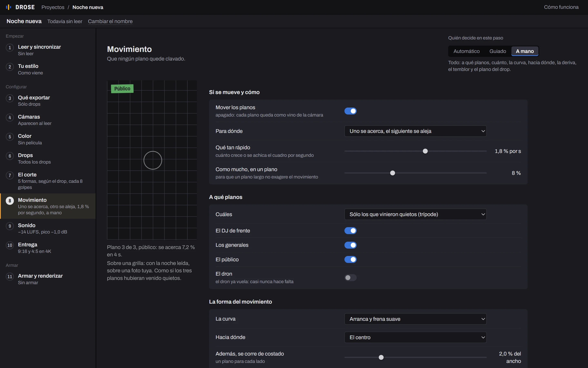
Task: Click Noche nueva breadcrumb
Action: coord(88,7)
